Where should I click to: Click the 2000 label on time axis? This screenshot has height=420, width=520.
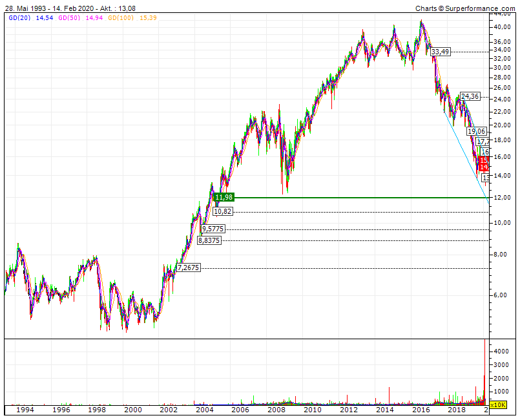[x=133, y=410]
